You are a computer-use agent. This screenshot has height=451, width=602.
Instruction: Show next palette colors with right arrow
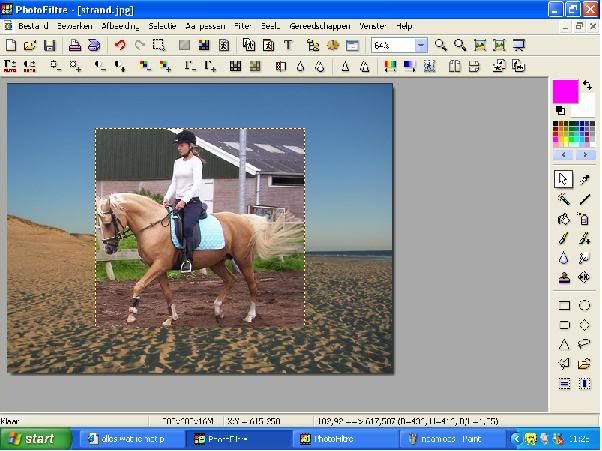click(585, 155)
